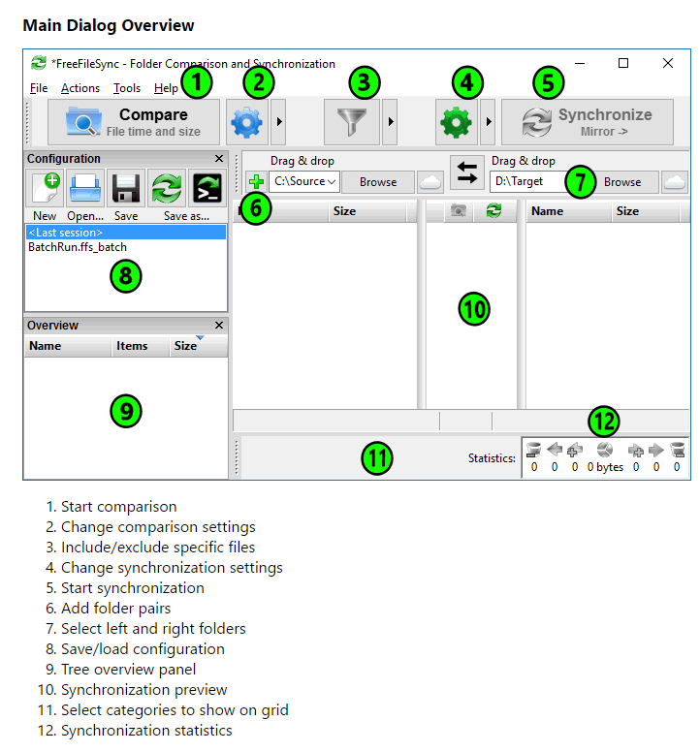The height and width of the screenshot is (752, 700).
Task: Click Size column header in source-side grid
Action: (x=367, y=211)
